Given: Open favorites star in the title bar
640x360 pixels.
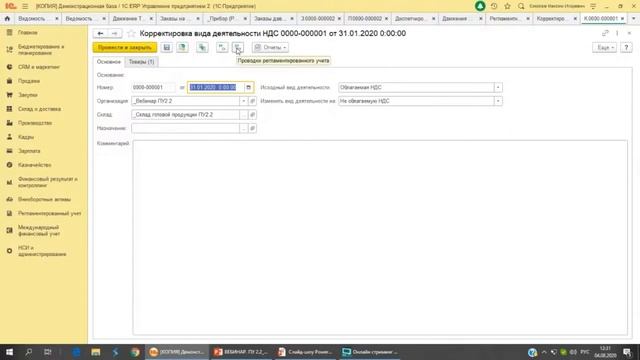Looking at the screenshot, I should tap(507, 6).
